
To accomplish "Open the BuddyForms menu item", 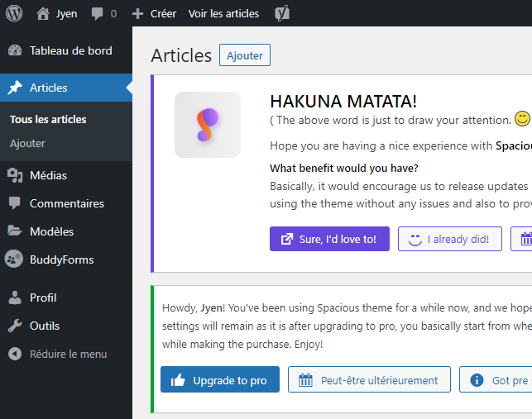I will (x=66, y=259).
